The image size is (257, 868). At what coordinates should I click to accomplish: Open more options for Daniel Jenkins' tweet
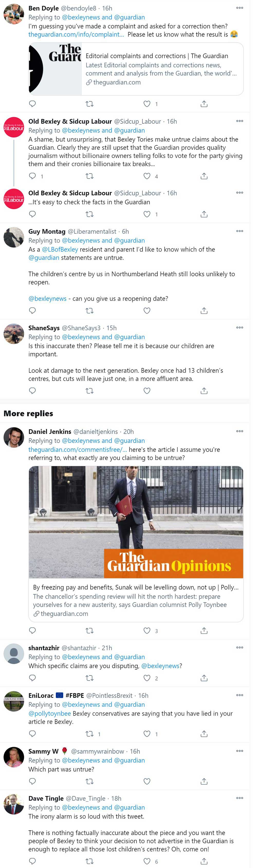click(240, 431)
